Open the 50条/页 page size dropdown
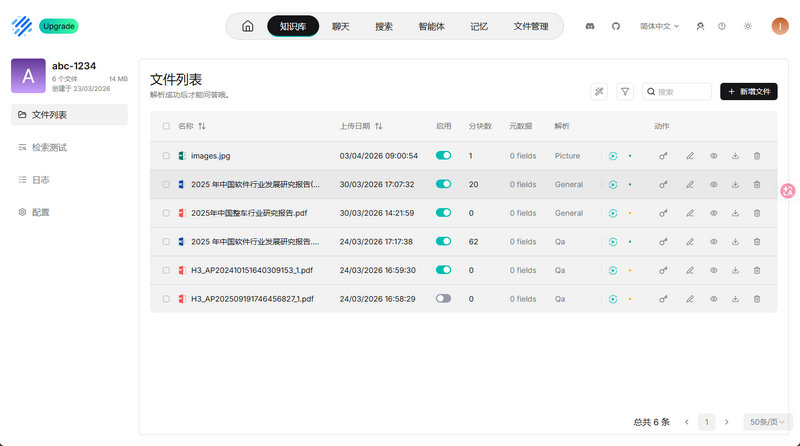Viewport: 800px width, 446px height. tap(767, 422)
